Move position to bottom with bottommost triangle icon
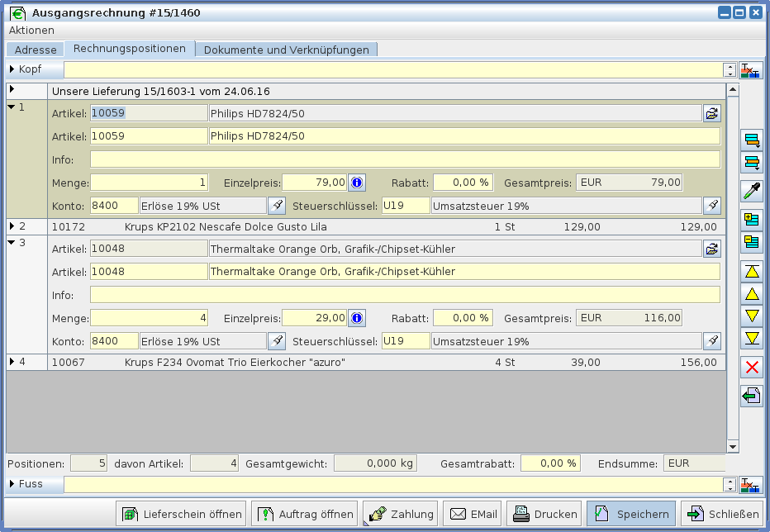770x532 pixels. tap(752, 337)
